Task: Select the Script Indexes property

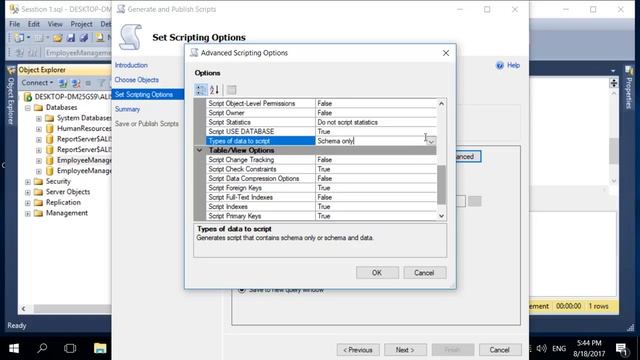Action: (x=321, y=207)
